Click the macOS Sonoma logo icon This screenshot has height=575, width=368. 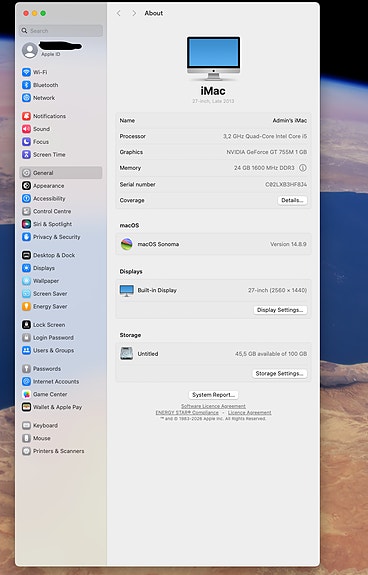127,244
